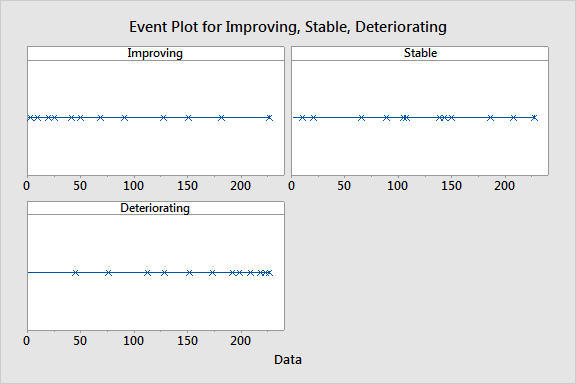
Task: Click the 150 tick label under Stable panel
Action: click(x=451, y=186)
